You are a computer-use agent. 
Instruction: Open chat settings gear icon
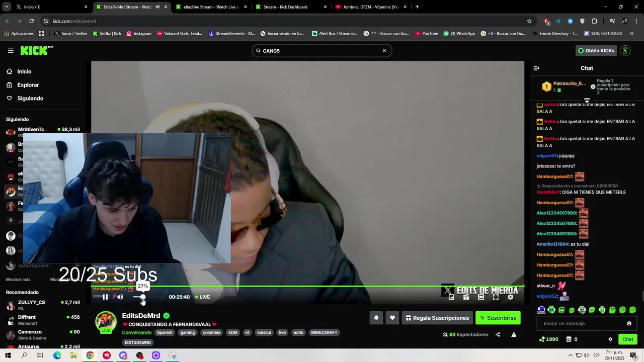coord(610,339)
